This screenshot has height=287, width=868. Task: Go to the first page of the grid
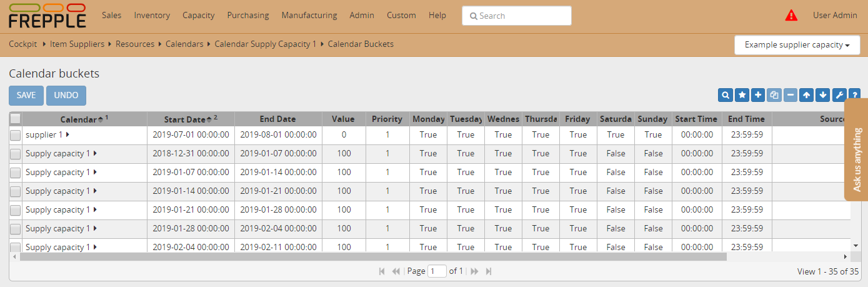(382, 271)
